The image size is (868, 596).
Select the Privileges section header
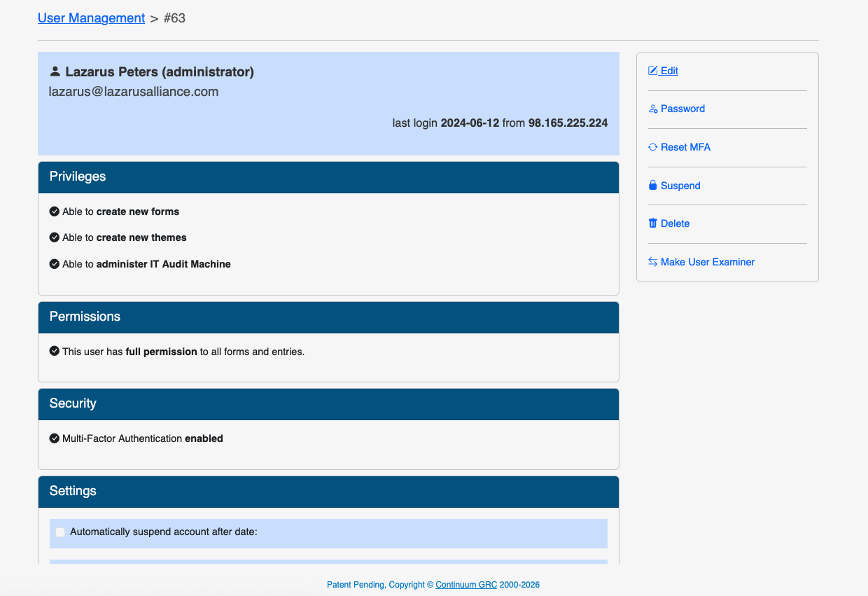328,177
